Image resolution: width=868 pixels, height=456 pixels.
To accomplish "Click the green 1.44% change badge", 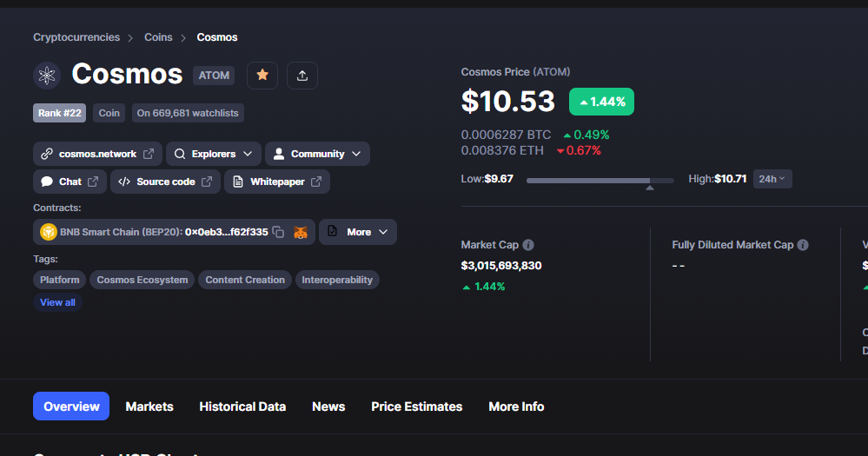I will coord(602,102).
